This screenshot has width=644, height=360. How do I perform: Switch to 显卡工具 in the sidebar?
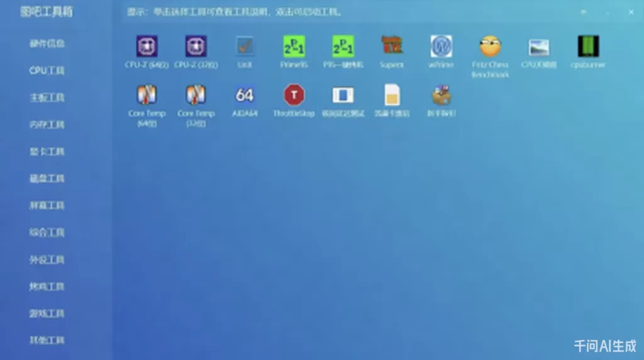(47, 152)
